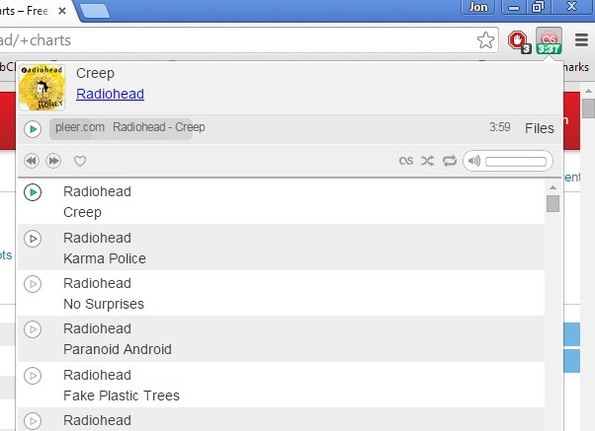Click the Creep title in the header
The width and height of the screenshot is (595, 431).
(x=95, y=73)
